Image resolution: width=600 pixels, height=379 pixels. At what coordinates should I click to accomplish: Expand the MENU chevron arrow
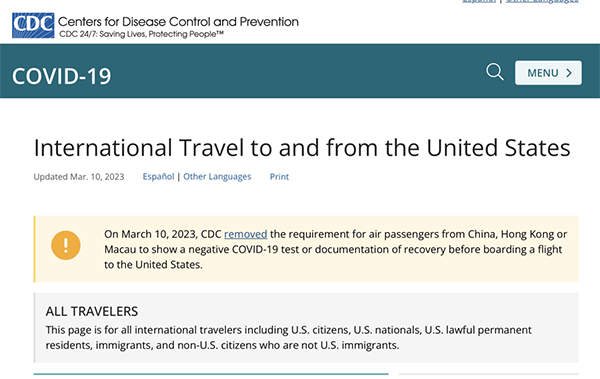point(569,73)
